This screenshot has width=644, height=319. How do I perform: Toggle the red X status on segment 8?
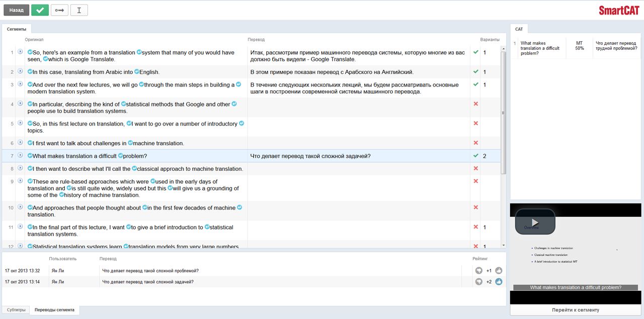coord(475,169)
